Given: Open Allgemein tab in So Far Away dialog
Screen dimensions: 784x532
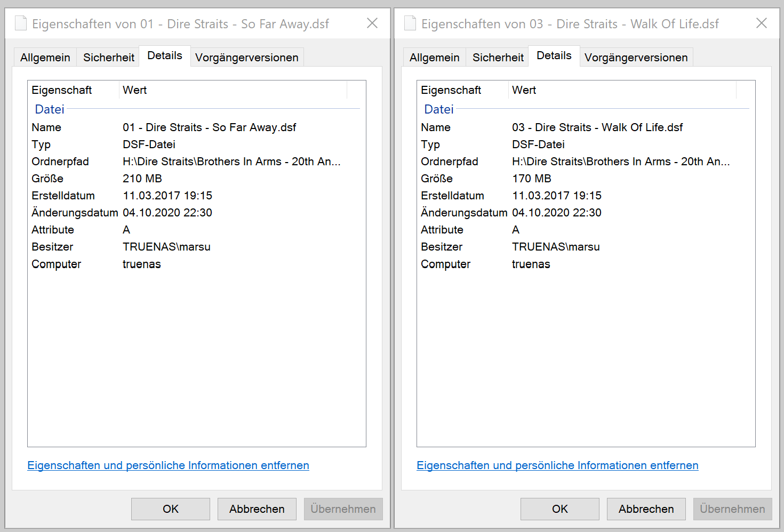Looking at the screenshot, I should pyautogui.click(x=45, y=58).
